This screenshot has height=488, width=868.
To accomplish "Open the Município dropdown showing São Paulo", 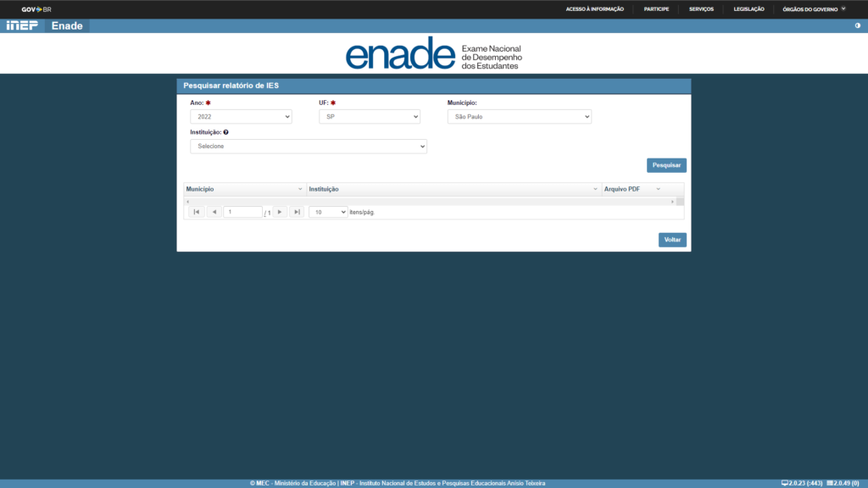I will (520, 117).
